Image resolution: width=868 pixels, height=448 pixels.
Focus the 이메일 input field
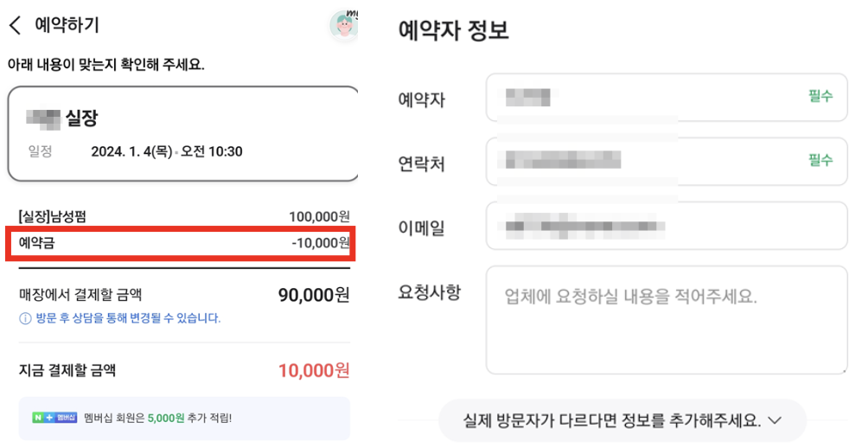pos(666,226)
